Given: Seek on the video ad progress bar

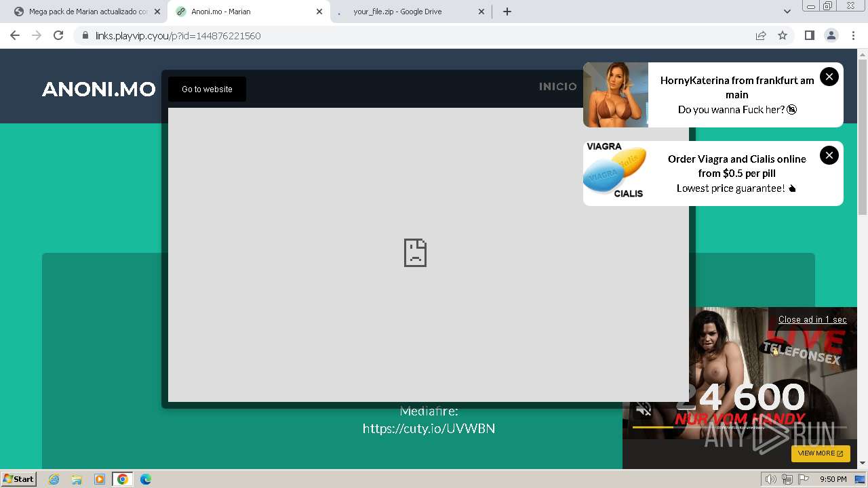Looking at the screenshot, I should [739, 427].
